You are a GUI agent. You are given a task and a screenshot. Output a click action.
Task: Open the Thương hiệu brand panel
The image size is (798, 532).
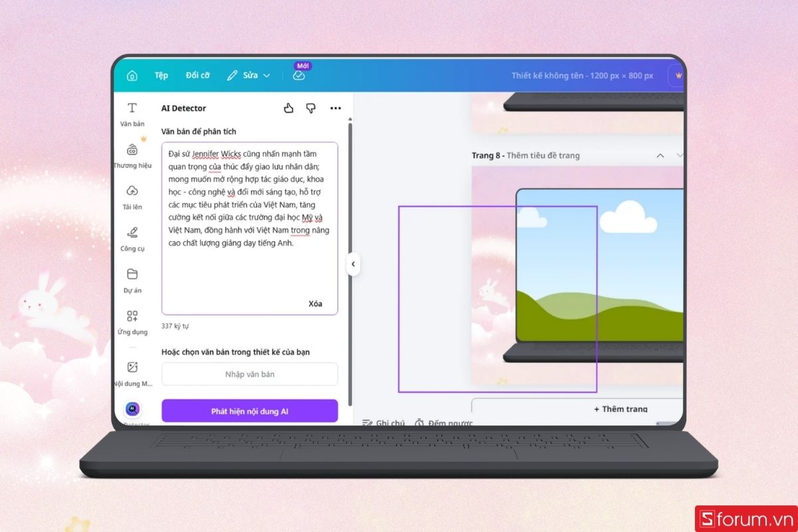coord(132,155)
